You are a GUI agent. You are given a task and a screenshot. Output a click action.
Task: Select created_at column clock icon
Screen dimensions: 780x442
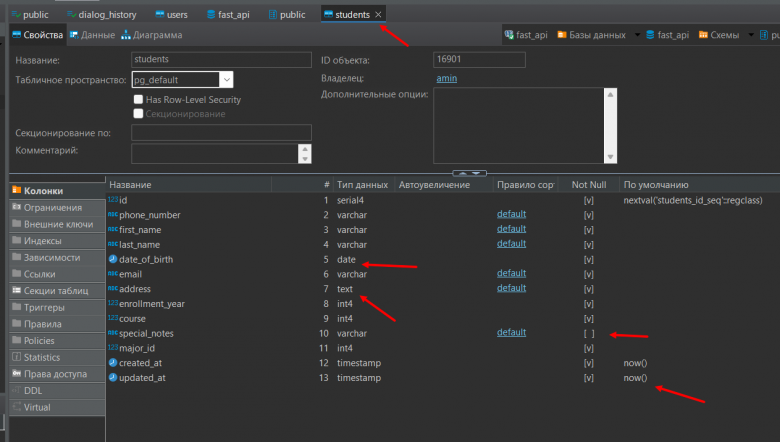point(113,363)
